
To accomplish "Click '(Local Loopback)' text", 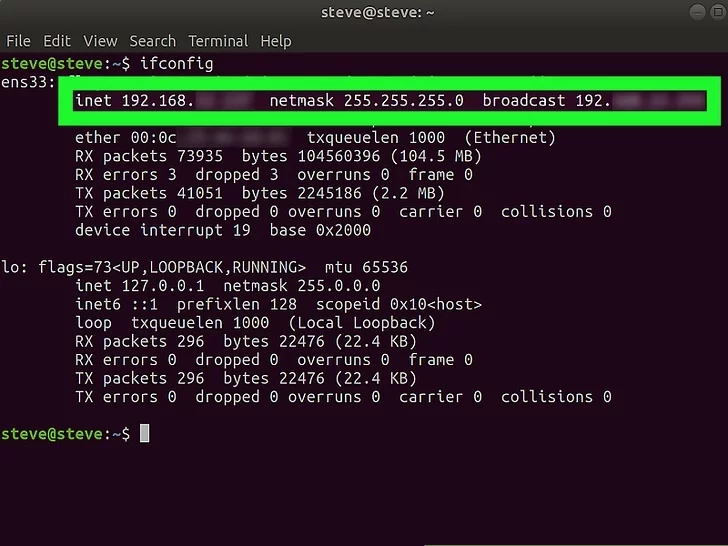I will (x=362, y=323).
